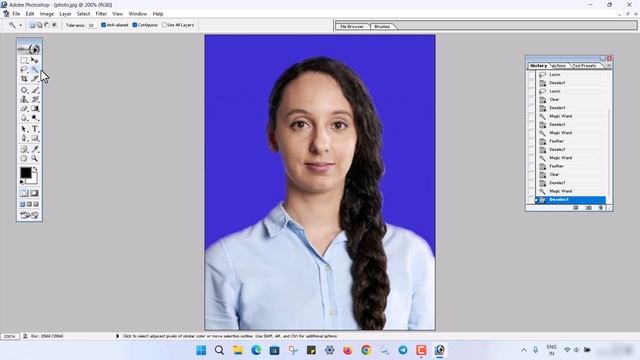Show hidden system tray icons chevron
Viewport: 640px width, 360px height.
click(524, 350)
